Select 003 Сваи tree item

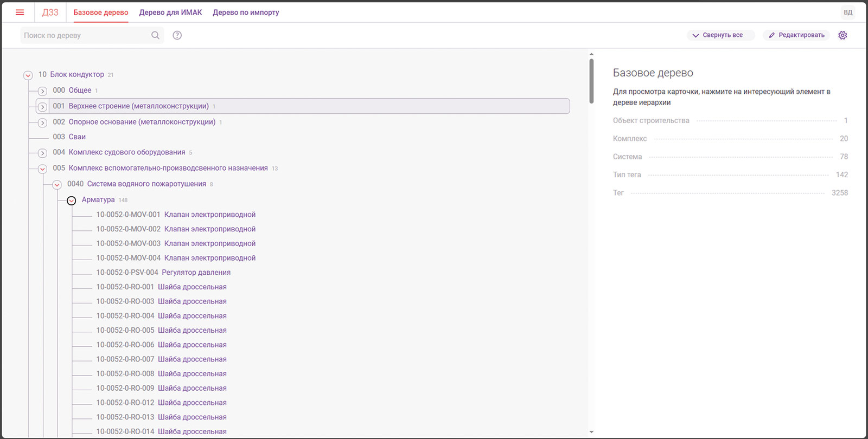pyautogui.click(x=69, y=137)
